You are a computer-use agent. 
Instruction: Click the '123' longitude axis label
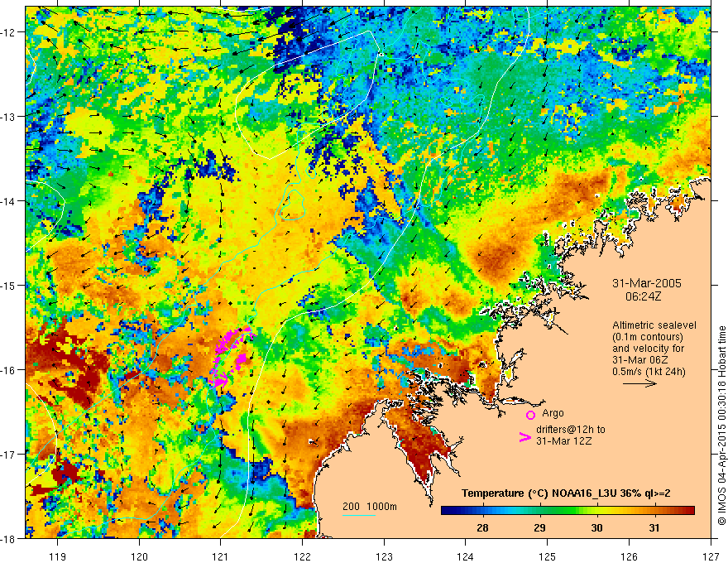pos(384,556)
